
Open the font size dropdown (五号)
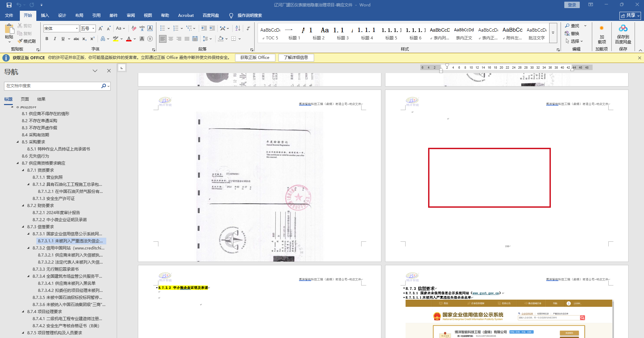click(x=93, y=29)
